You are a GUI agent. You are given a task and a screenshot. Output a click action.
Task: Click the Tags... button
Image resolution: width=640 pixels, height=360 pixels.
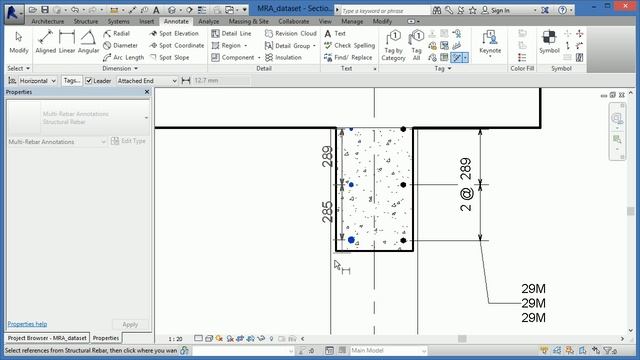click(72, 81)
